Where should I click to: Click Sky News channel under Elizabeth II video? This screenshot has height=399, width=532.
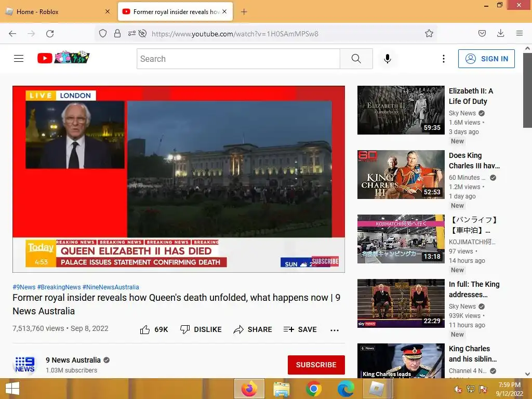coord(462,113)
